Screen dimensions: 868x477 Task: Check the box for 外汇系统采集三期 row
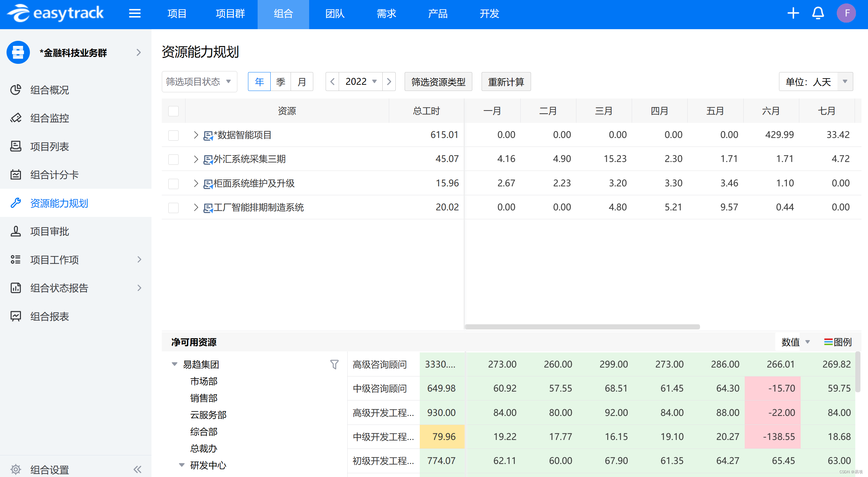(x=173, y=159)
